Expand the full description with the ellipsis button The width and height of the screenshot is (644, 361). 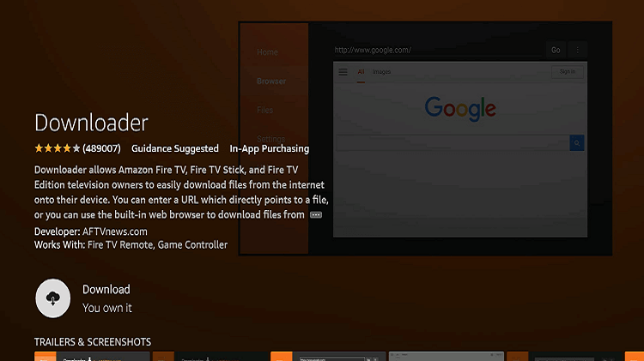tap(316, 215)
